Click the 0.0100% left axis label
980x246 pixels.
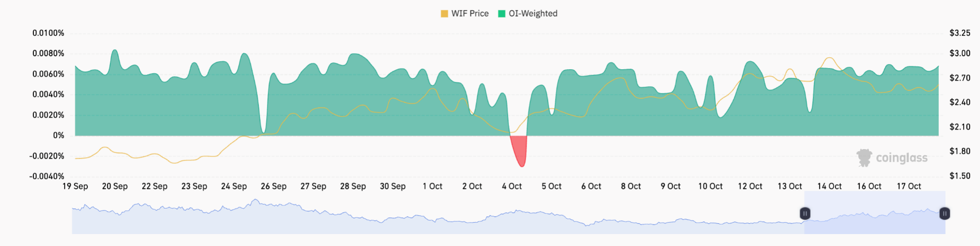pos(48,33)
